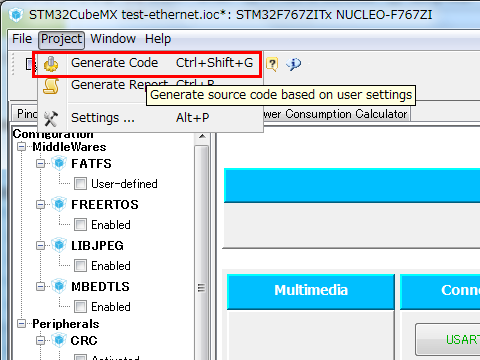Click the FREERTOS cube icon
Viewport: 480px width, 360px height.
[x=59, y=204]
